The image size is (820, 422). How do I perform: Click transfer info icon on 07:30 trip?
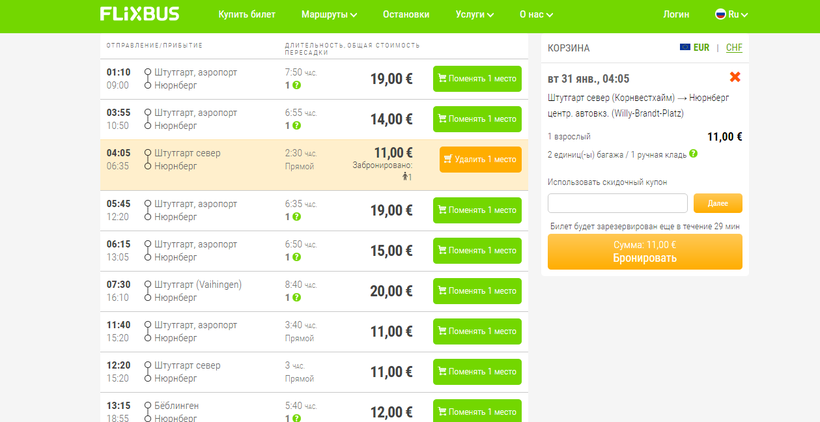(x=296, y=298)
